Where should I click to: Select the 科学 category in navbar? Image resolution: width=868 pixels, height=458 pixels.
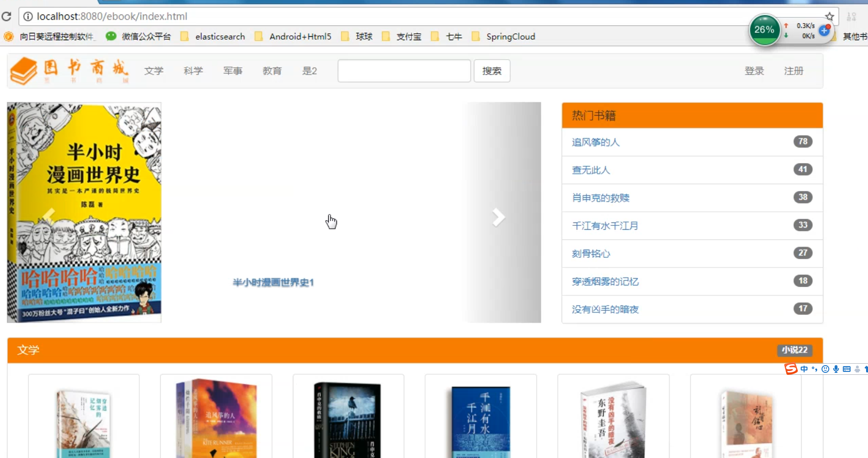pyautogui.click(x=193, y=71)
